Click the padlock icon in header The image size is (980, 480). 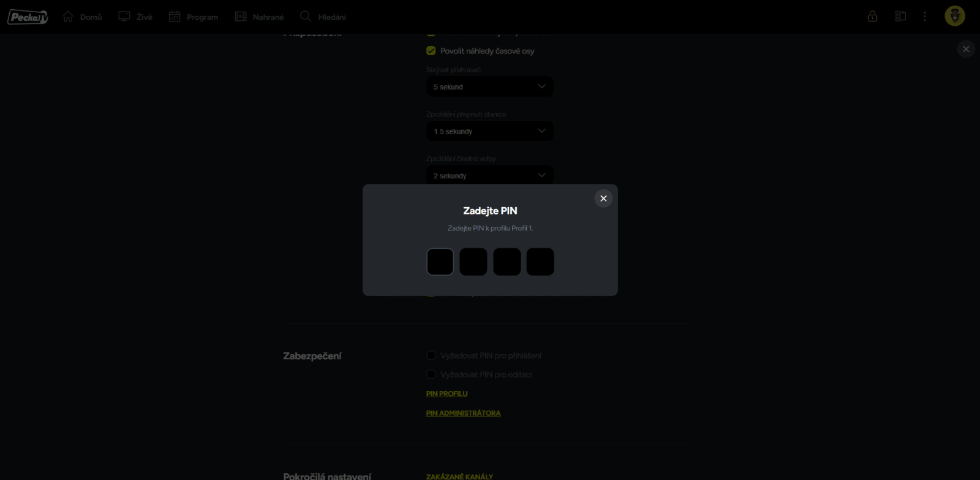(x=872, y=17)
